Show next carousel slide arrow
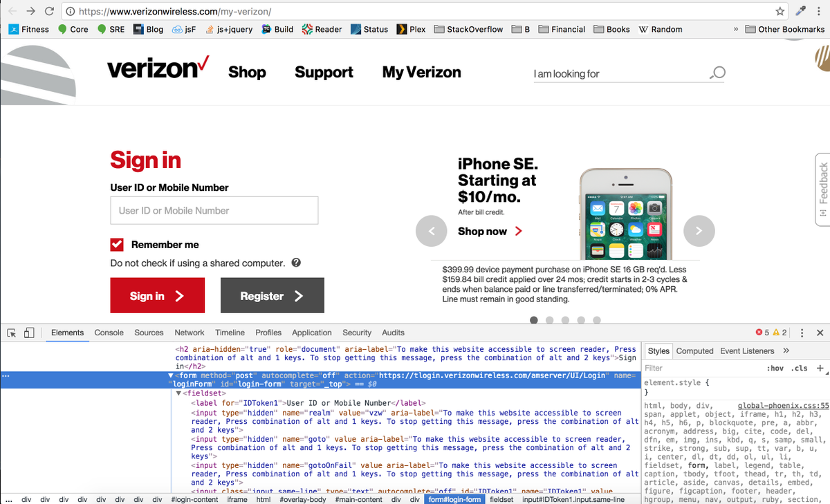 click(x=699, y=231)
